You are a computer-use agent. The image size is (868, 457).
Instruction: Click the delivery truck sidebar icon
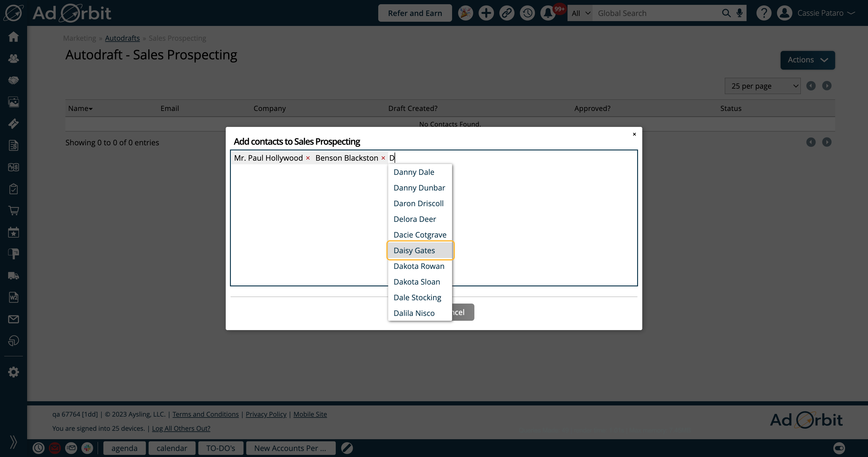14,276
